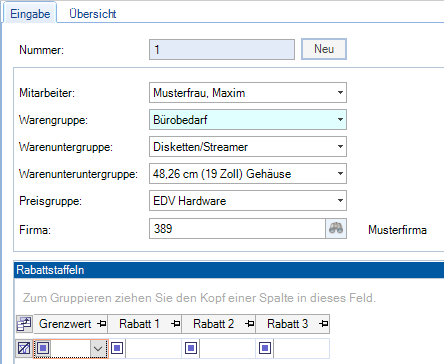The image size is (444, 364).
Task: Open the Mitarbeiter dropdown
Action: coord(340,92)
